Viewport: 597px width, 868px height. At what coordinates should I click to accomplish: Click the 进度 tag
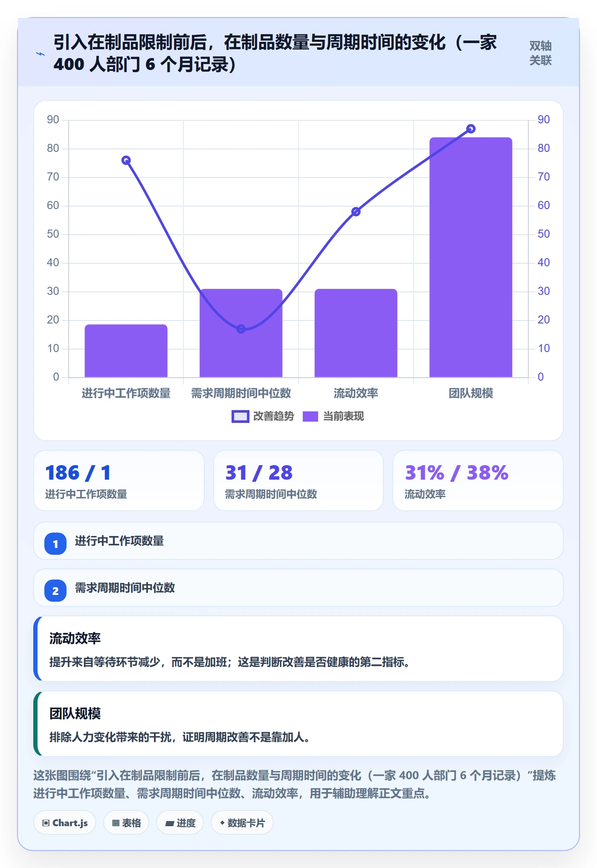(x=180, y=823)
